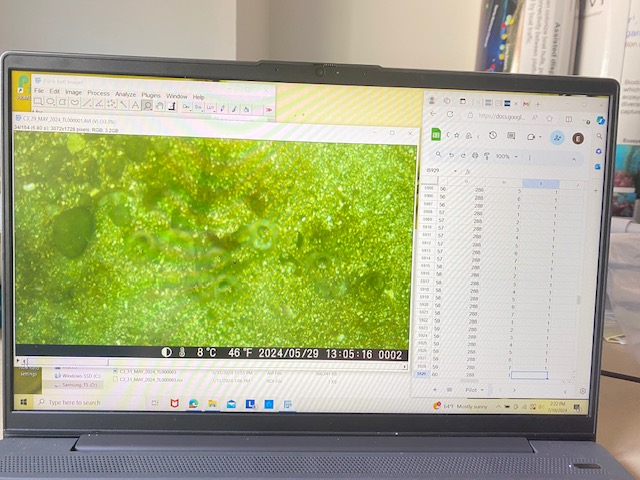Image resolution: width=640 pixels, height=480 pixels.
Task: Open the LUT menu tool in ImageJ
Action: 210,107
